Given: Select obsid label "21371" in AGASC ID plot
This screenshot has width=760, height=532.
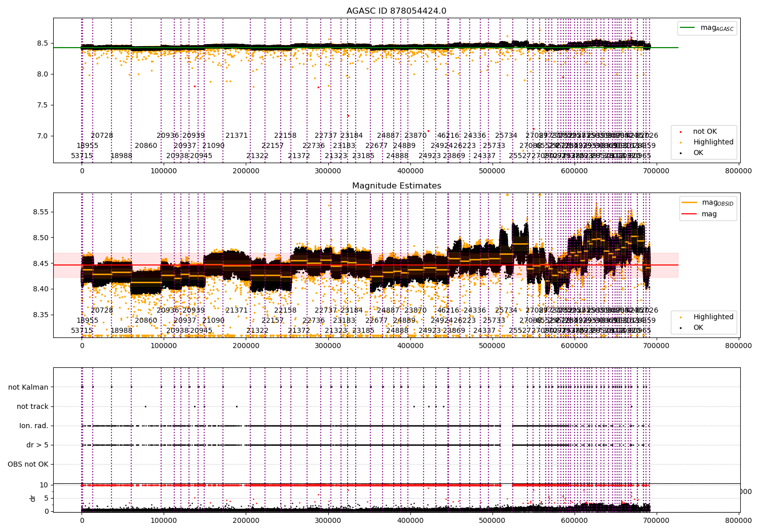Looking at the screenshot, I should 237,136.
